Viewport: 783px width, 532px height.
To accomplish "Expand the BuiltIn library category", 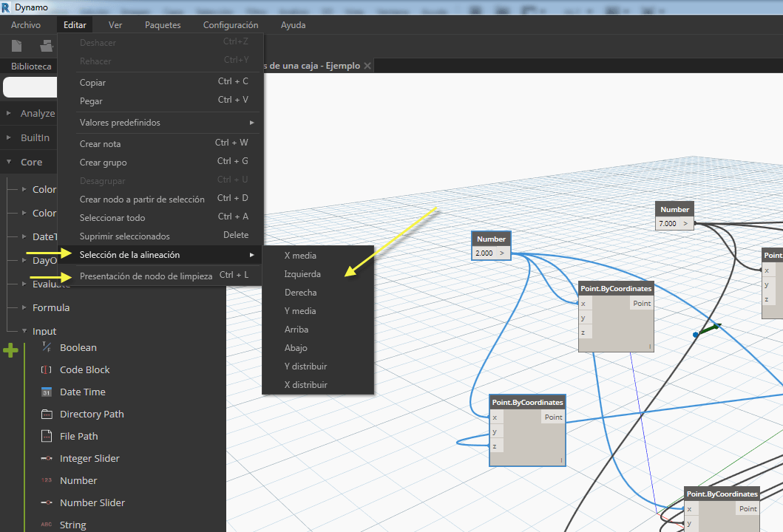I will pyautogui.click(x=8, y=137).
